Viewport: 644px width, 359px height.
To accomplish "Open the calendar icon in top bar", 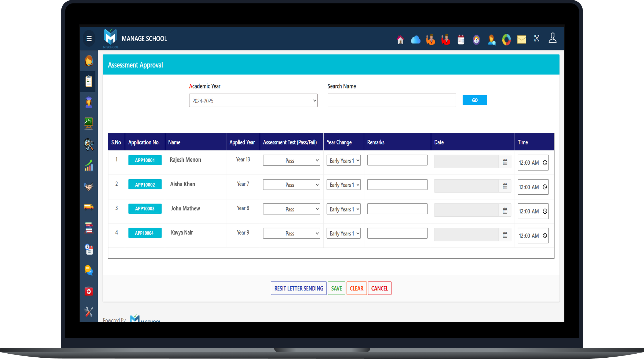I will coord(461,40).
